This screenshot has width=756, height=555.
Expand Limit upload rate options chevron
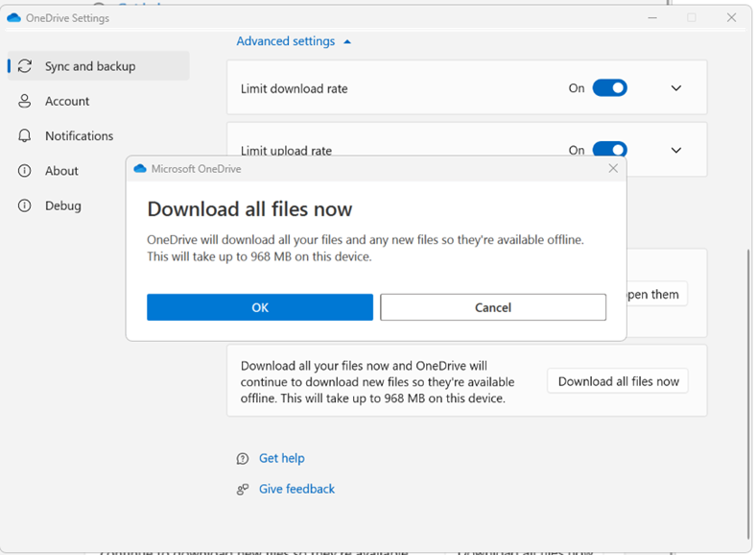[x=676, y=150]
